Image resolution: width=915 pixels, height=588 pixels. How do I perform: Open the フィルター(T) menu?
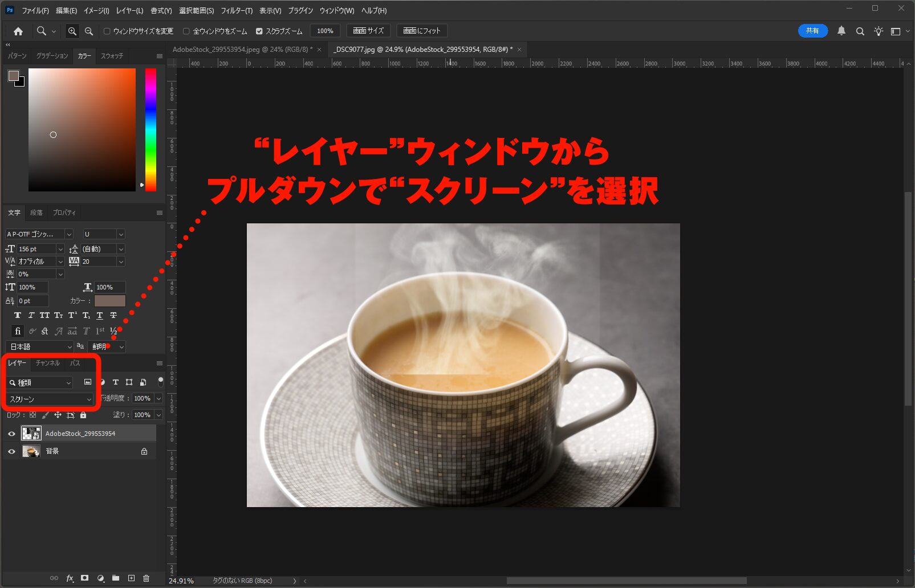[x=237, y=10]
